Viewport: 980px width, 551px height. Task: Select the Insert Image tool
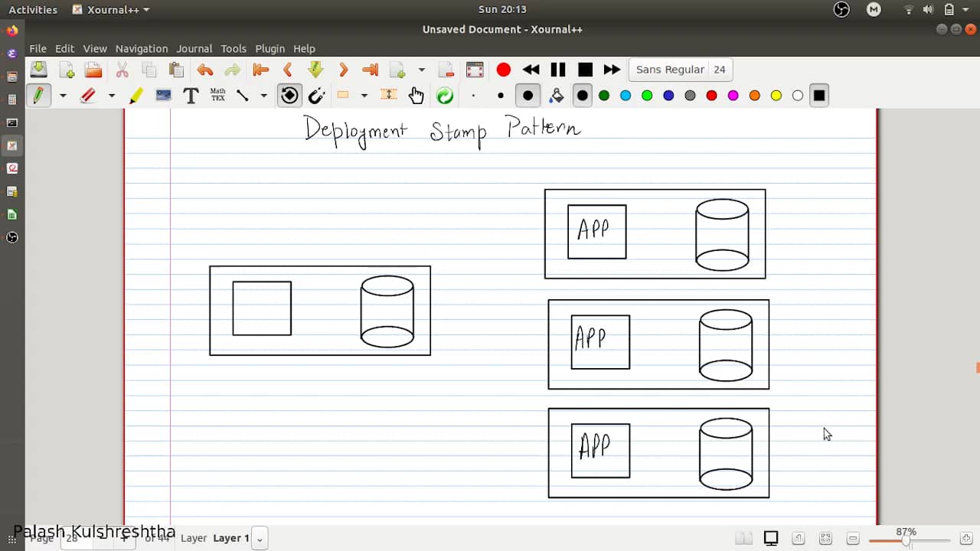tap(163, 96)
